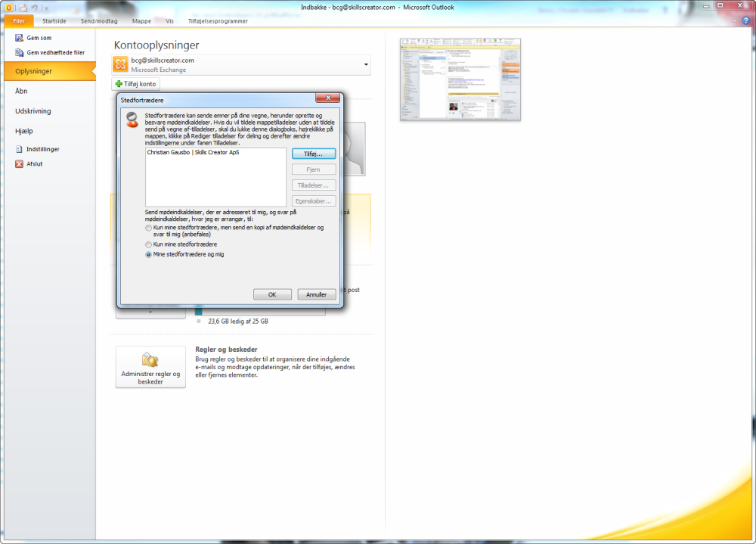The width and height of the screenshot is (756, 544).
Task: Click the red Afslut exit icon
Action: pyautogui.click(x=20, y=163)
